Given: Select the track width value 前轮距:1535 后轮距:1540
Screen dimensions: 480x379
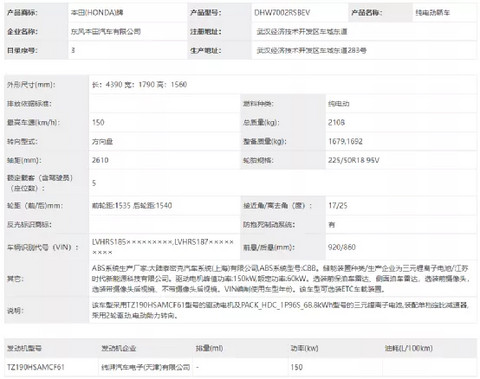Looking at the screenshot, I should click(x=132, y=206).
